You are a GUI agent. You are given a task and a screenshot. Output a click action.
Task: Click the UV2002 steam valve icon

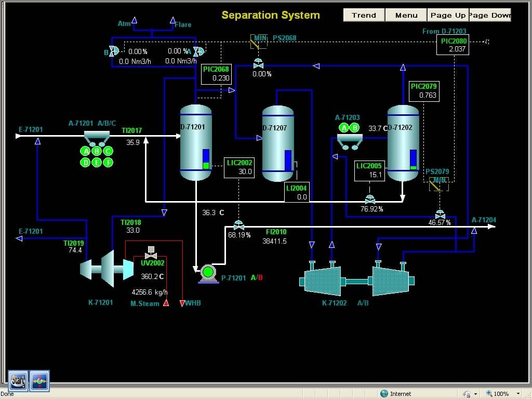click(151, 253)
